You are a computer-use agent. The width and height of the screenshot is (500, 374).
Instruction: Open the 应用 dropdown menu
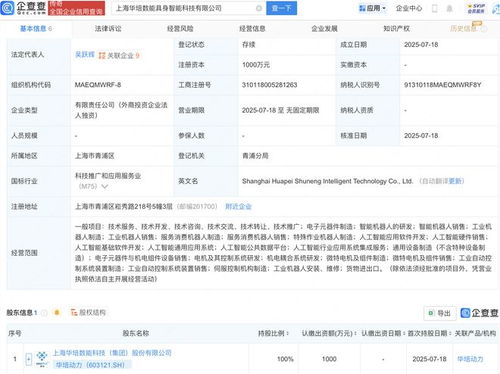click(x=372, y=8)
